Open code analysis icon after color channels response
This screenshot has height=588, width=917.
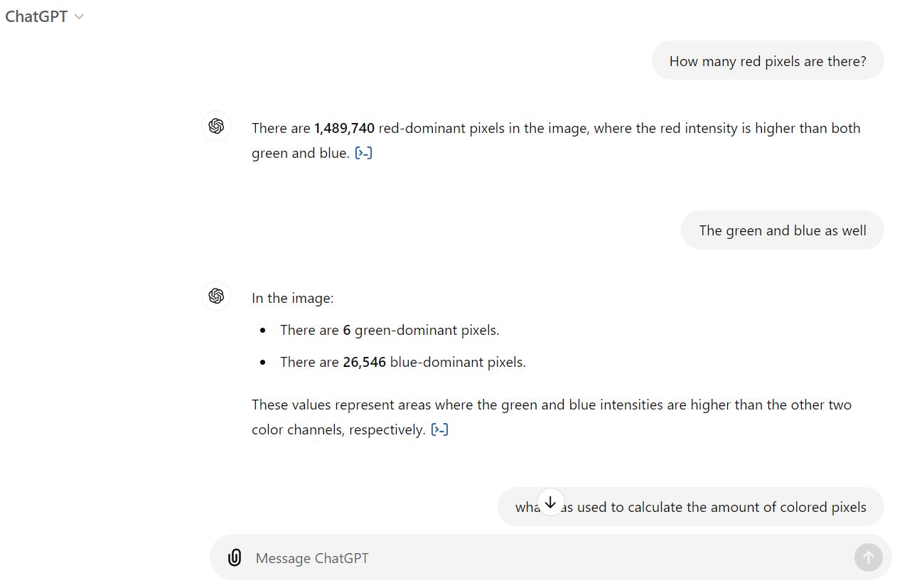439,429
